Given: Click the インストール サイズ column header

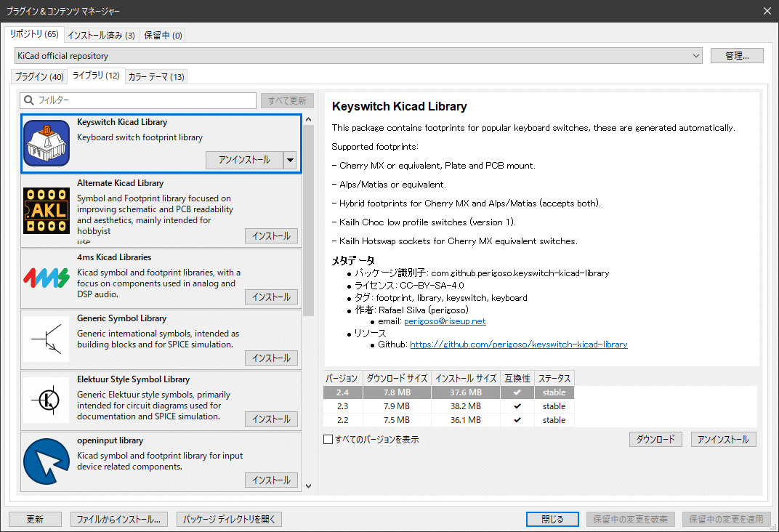Looking at the screenshot, I should (466, 379).
